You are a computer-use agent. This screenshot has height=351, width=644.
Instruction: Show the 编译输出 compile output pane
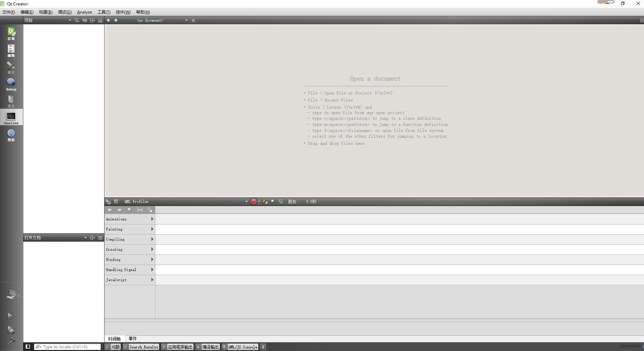pyautogui.click(x=208, y=347)
